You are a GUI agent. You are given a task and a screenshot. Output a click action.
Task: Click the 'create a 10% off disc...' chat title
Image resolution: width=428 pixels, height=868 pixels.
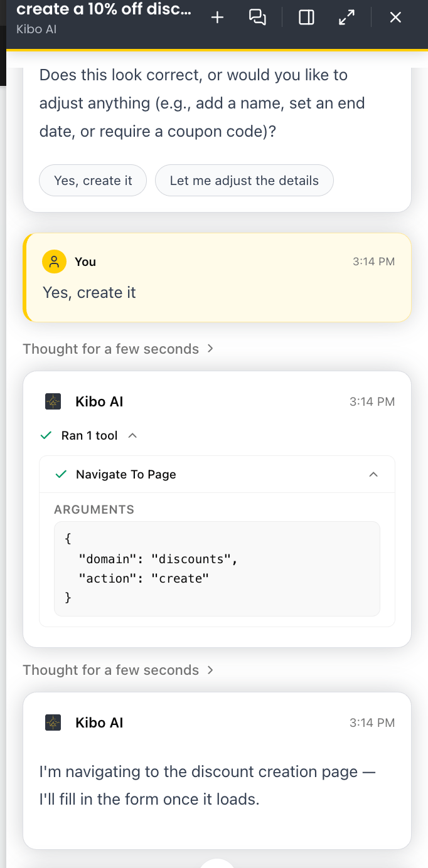[104, 10]
